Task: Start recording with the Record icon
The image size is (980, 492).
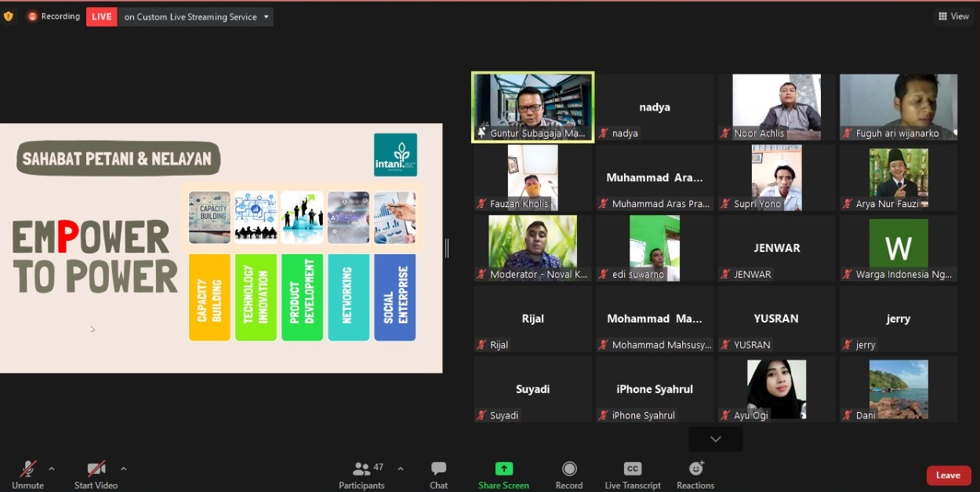Action: coord(569,469)
